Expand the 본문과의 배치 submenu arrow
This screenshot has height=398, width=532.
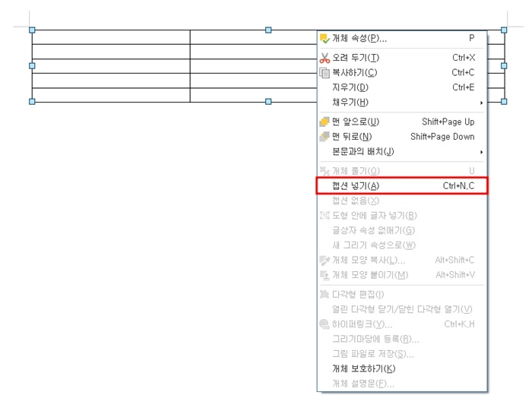[481, 152]
